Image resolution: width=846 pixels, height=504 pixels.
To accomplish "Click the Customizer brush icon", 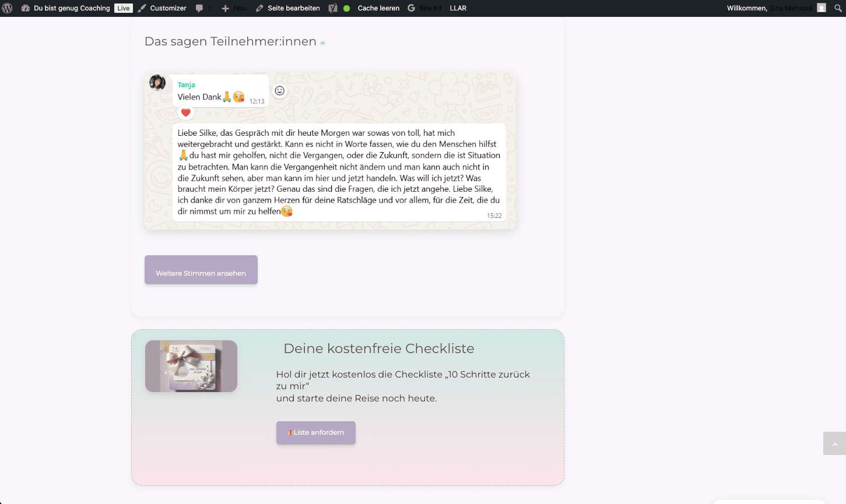I will (142, 8).
